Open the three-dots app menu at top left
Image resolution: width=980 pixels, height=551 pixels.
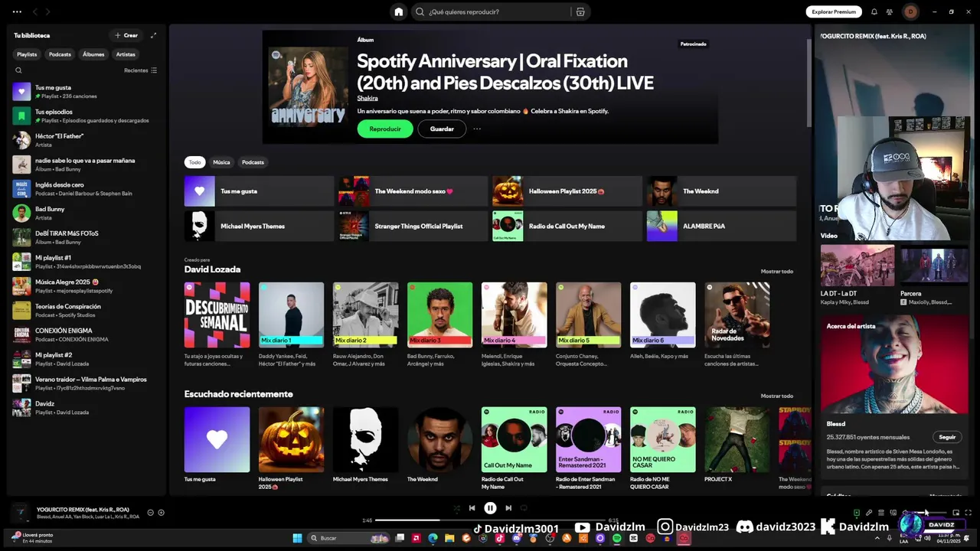pyautogui.click(x=17, y=11)
